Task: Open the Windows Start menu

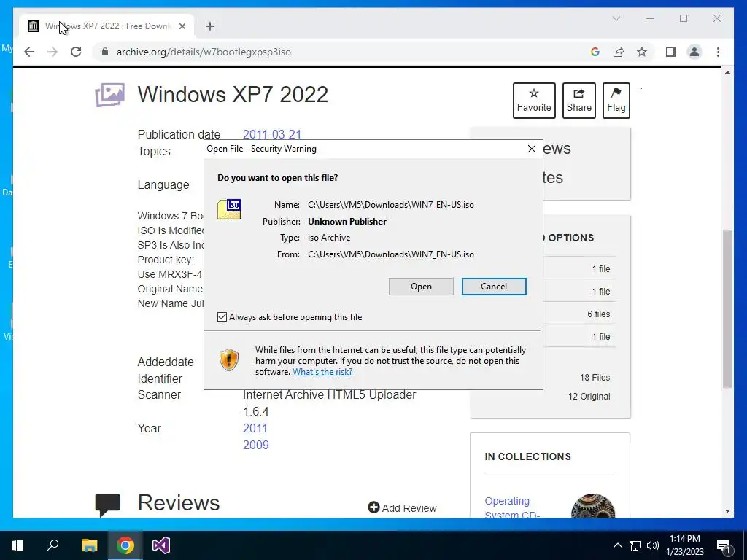Action: pos(18,545)
